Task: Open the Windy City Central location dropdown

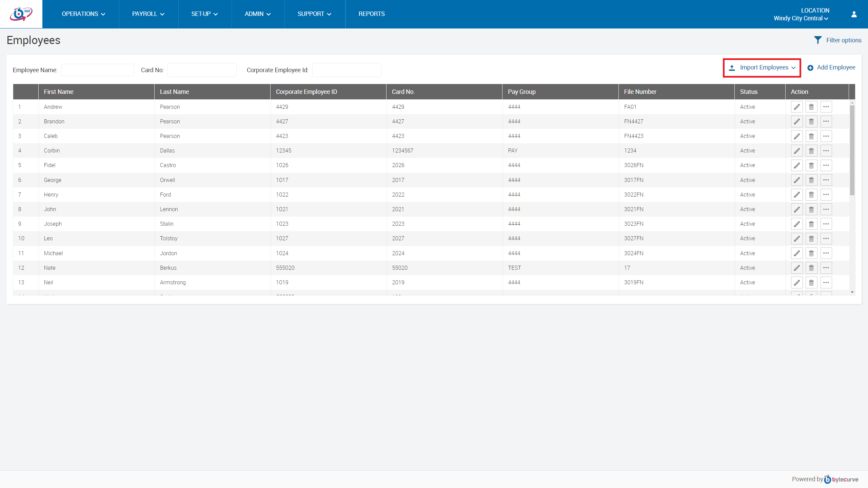Action: (x=801, y=18)
